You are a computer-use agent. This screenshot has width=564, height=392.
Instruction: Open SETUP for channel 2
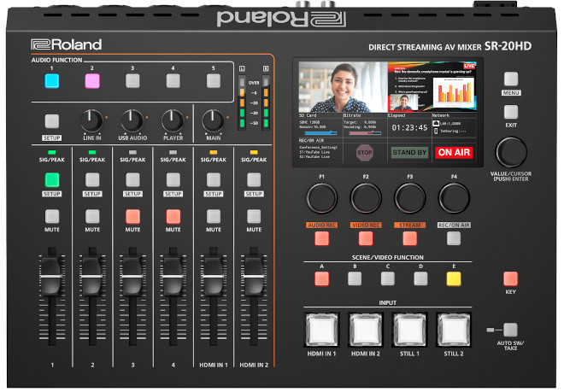click(x=92, y=179)
